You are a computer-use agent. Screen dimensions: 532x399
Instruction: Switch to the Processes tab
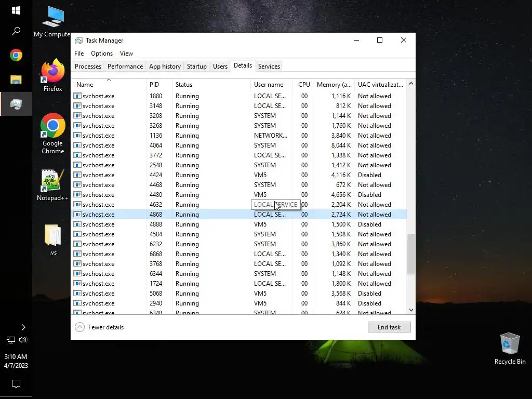[x=88, y=66]
